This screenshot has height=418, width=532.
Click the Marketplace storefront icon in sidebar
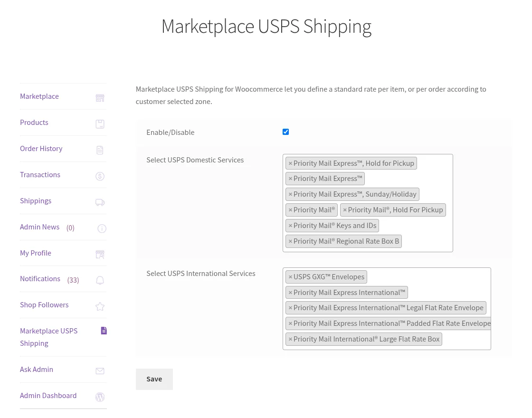[x=100, y=98]
